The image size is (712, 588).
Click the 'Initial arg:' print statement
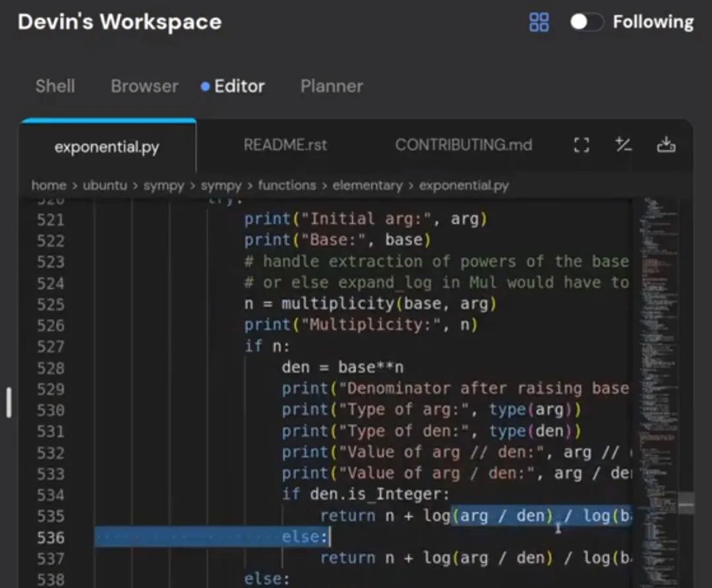[365, 219]
